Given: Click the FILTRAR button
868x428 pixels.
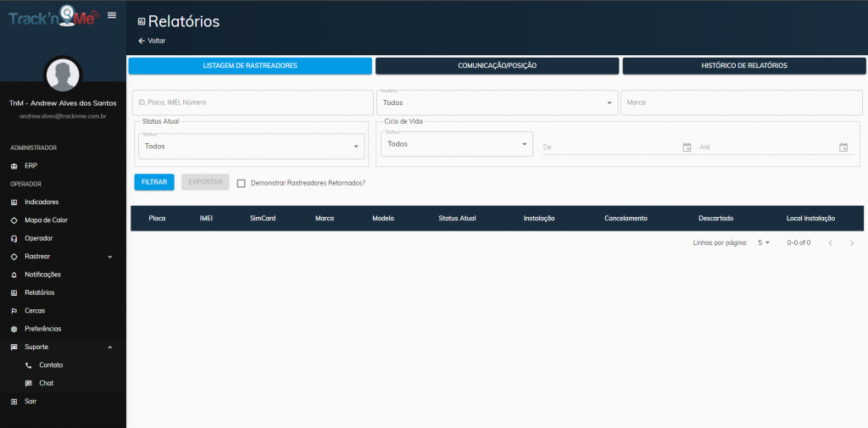Looking at the screenshot, I should (154, 182).
